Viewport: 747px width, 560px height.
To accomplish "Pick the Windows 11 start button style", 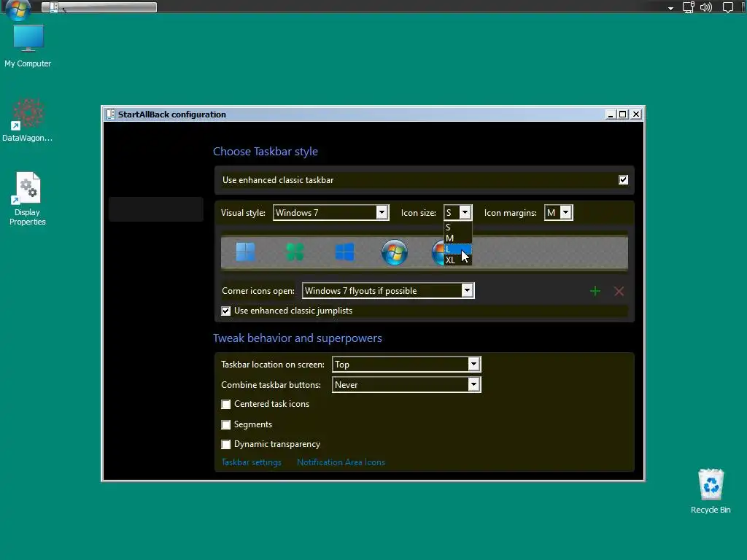I will [246, 252].
